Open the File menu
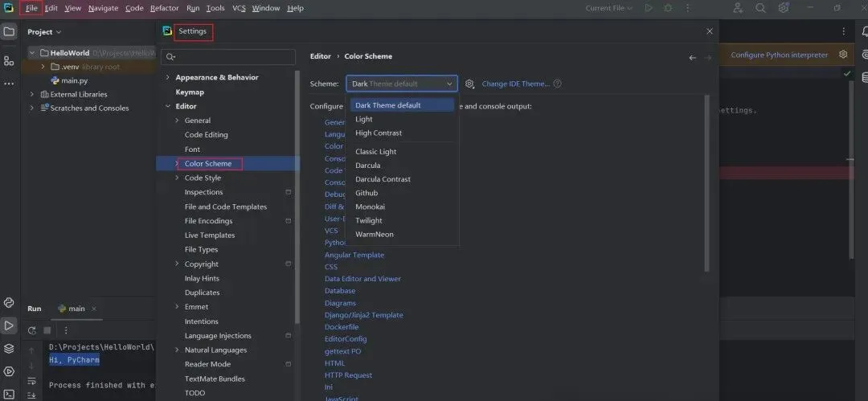Viewport: 868px width, 401px height. pyautogui.click(x=31, y=8)
